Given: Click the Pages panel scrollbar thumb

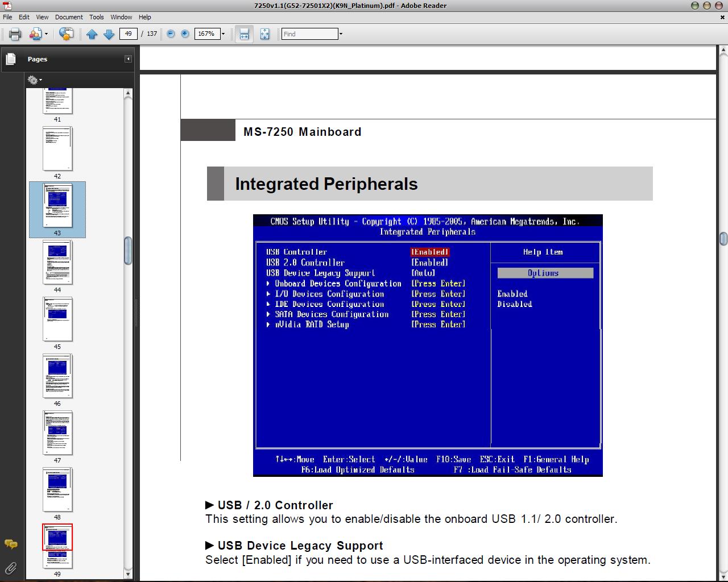Looking at the screenshot, I should [128, 251].
